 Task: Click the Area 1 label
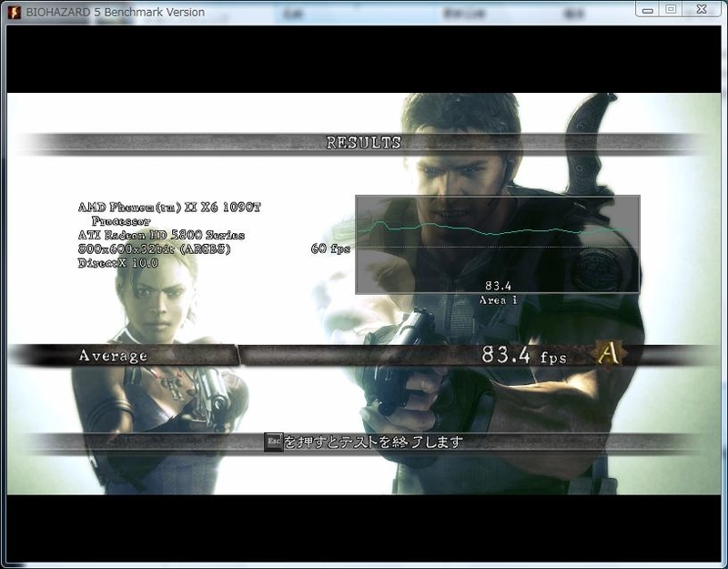coord(498,300)
